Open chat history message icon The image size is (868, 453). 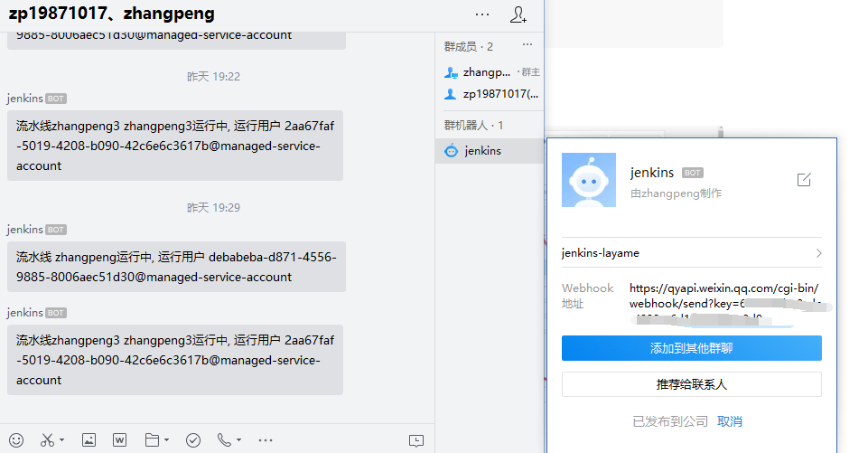pos(415,440)
